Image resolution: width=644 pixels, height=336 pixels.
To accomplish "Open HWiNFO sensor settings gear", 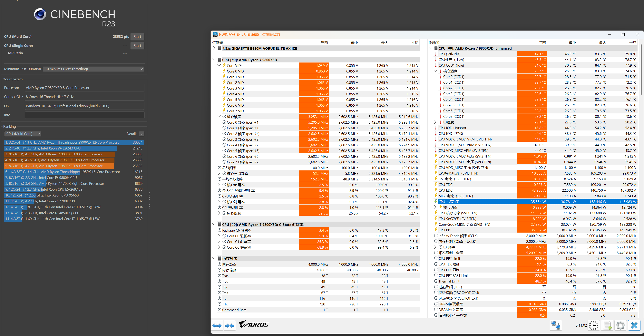I will click(620, 325).
